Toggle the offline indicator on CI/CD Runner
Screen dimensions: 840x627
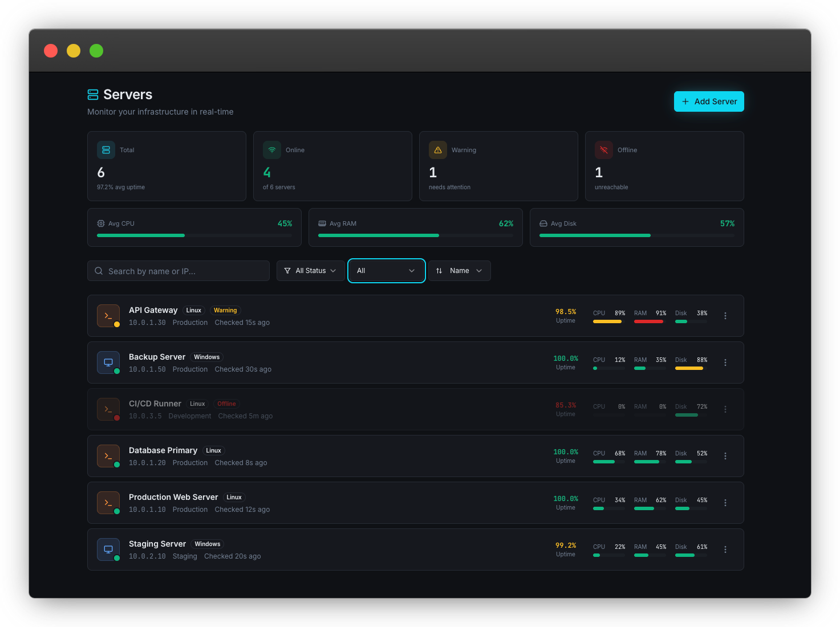tap(116, 417)
